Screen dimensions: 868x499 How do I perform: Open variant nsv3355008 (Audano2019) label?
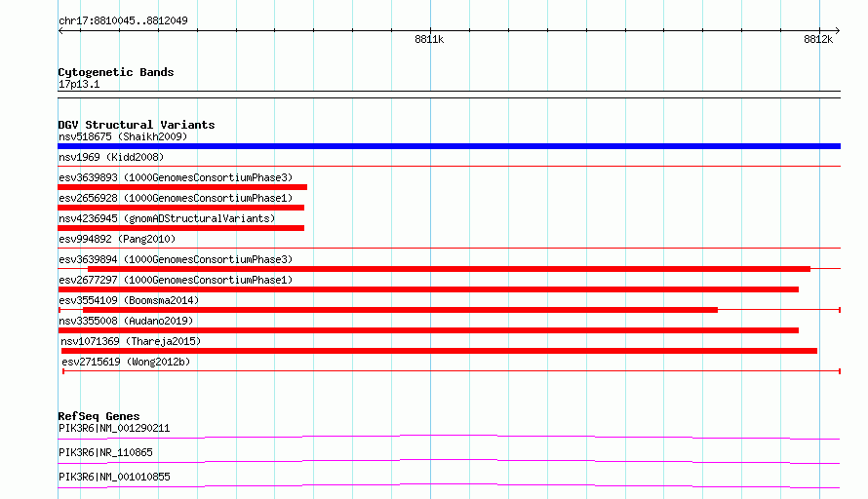pyautogui.click(x=126, y=321)
